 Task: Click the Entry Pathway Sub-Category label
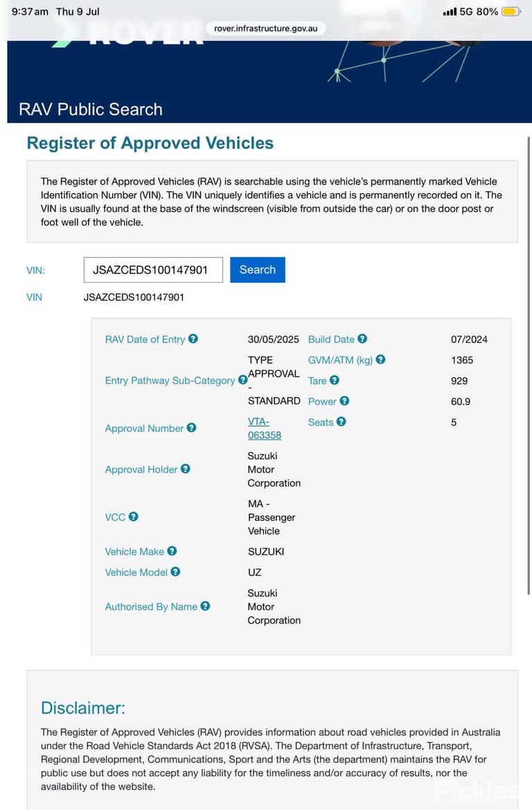pyautogui.click(x=170, y=380)
